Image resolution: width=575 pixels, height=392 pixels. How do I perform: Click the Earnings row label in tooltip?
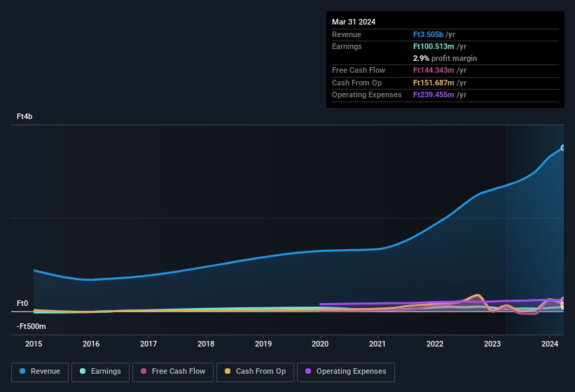tap(347, 46)
